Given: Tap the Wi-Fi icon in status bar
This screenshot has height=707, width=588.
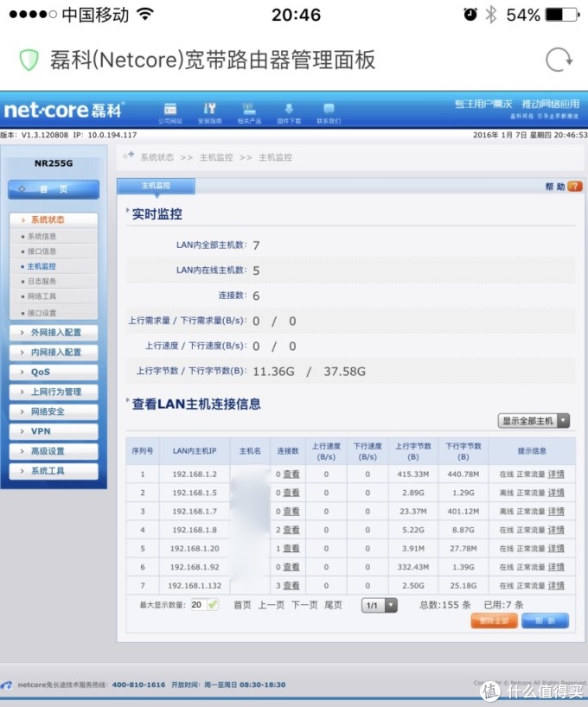Looking at the screenshot, I should click(x=145, y=15).
